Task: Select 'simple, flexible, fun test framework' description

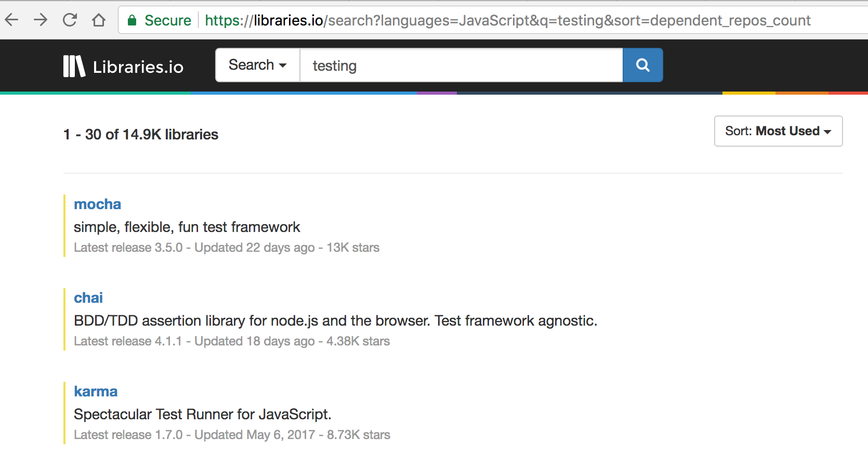Action: point(187,227)
